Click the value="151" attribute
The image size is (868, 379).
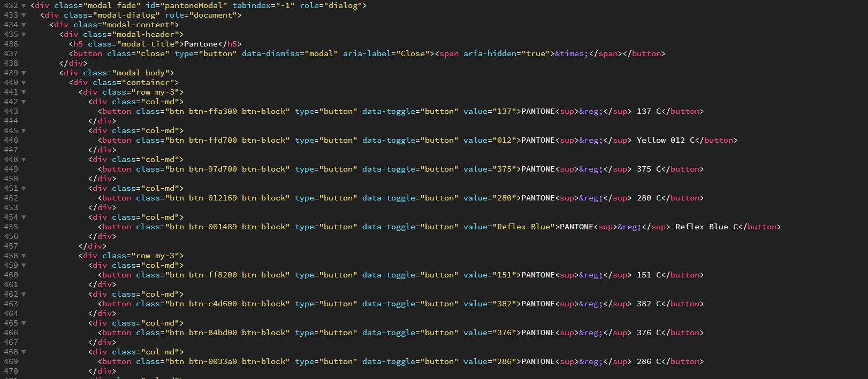490,275
